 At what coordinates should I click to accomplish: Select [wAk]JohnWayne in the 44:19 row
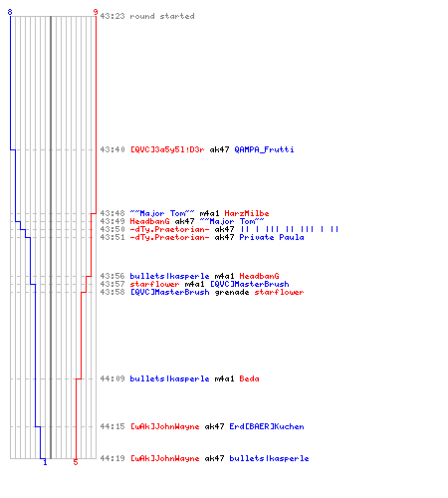click(164, 458)
